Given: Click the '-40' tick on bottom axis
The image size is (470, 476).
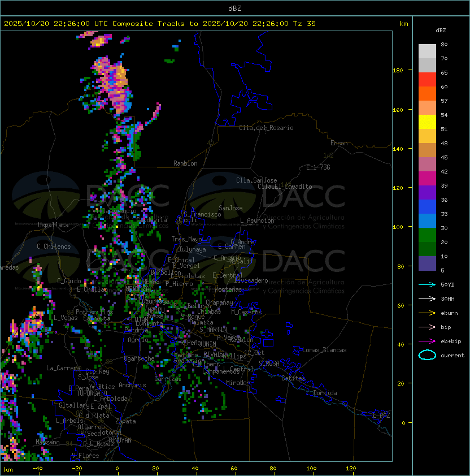Looking at the screenshot, I should click(37, 469).
